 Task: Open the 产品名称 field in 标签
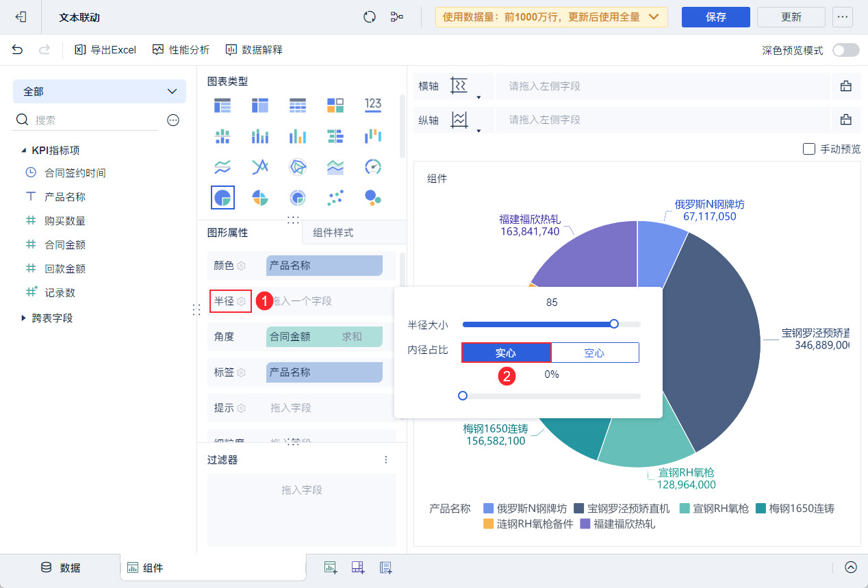[x=324, y=372]
